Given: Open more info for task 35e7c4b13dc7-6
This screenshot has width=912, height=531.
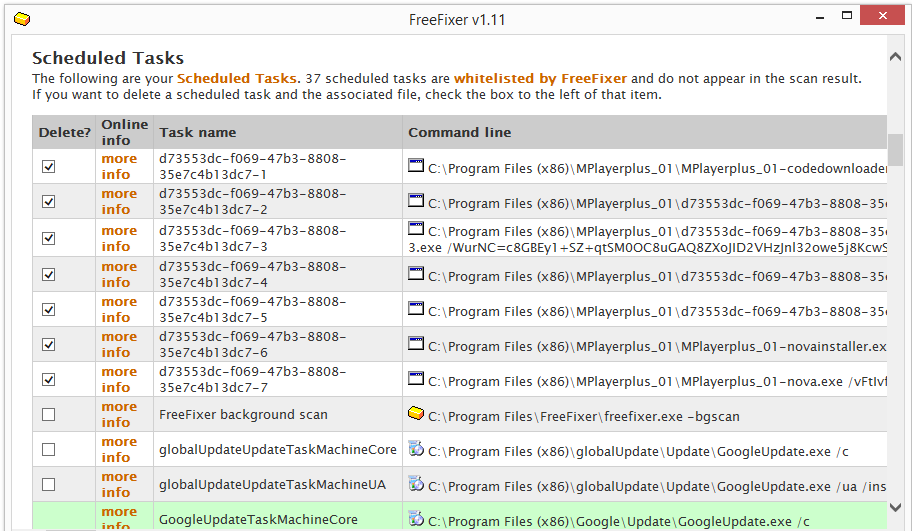Looking at the screenshot, I should pyautogui.click(x=119, y=344).
